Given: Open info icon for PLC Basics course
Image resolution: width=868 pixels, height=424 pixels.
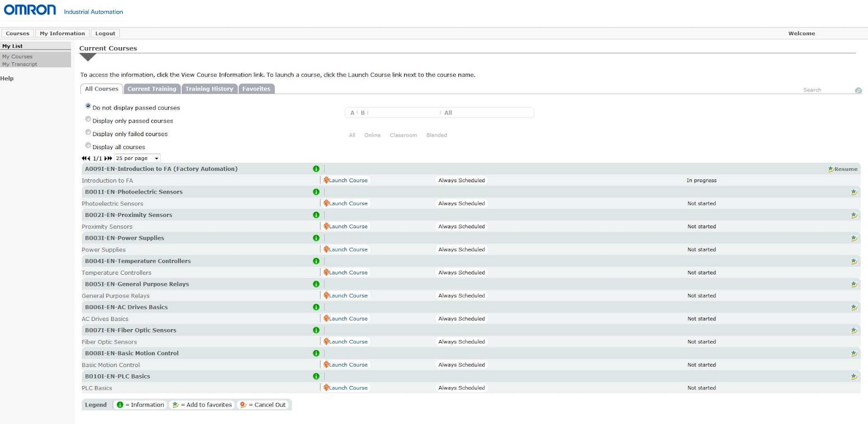Looking at the screenshot, I should click(316, 376).
